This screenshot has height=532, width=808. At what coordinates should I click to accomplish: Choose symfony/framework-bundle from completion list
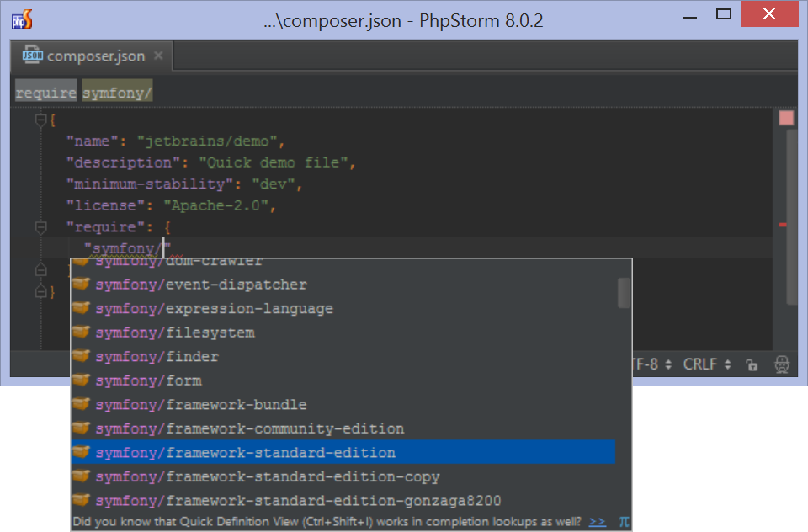[x=343, y=405]
